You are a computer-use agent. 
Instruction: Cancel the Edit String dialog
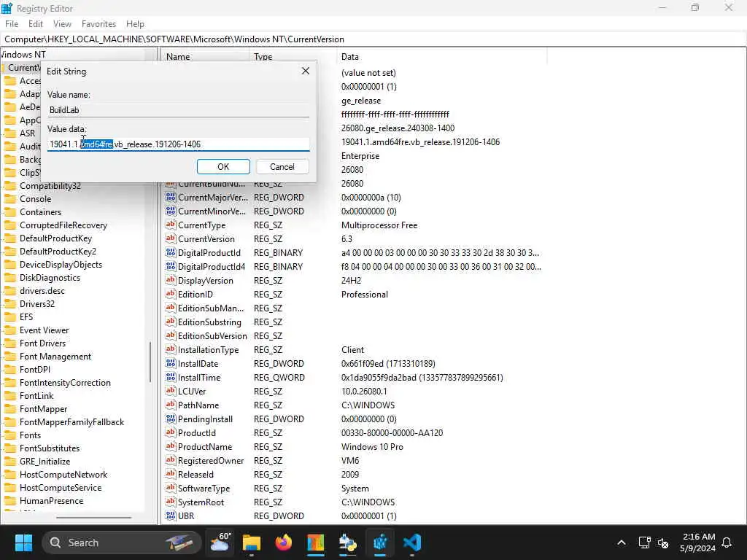tap(282, 167)
